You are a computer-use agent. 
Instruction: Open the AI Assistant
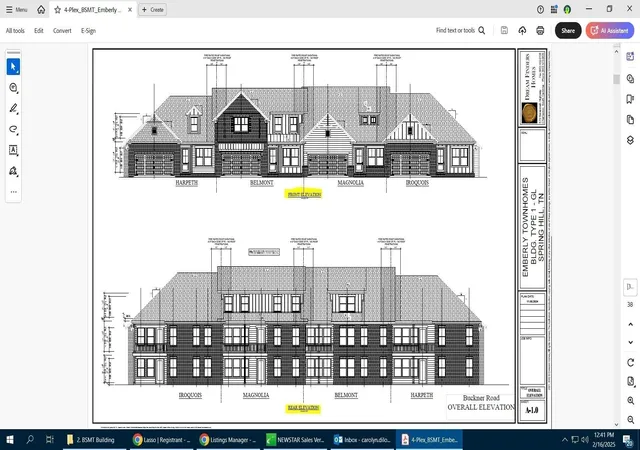click(x=610, y=31)
